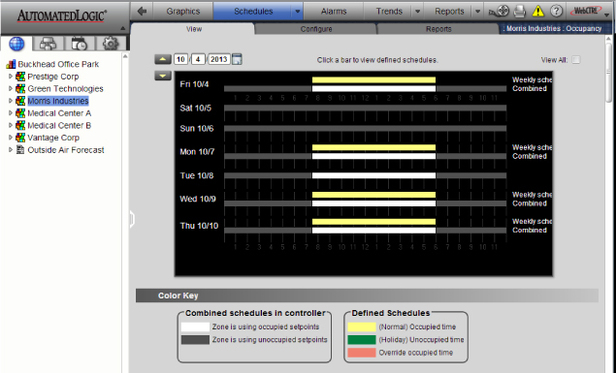Expand the Prestige Corp tree node
This screenshot has height=373, width=616.
(x=11, y=76)
